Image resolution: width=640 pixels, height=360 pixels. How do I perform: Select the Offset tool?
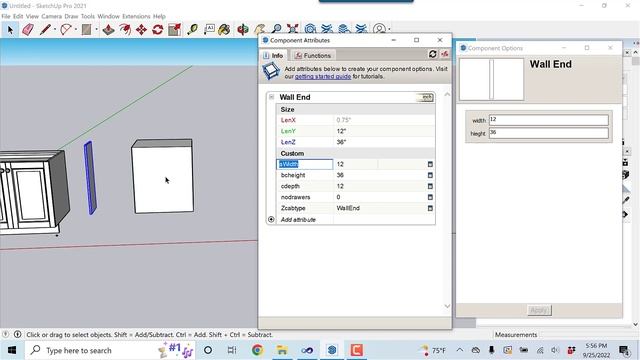click(125, 30)
